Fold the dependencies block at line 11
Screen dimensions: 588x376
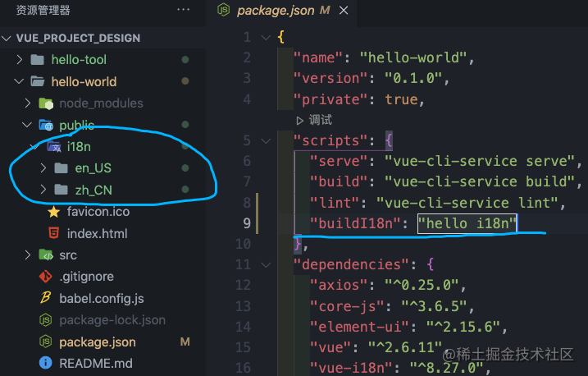pyautogui.click(x=264, y=264)
